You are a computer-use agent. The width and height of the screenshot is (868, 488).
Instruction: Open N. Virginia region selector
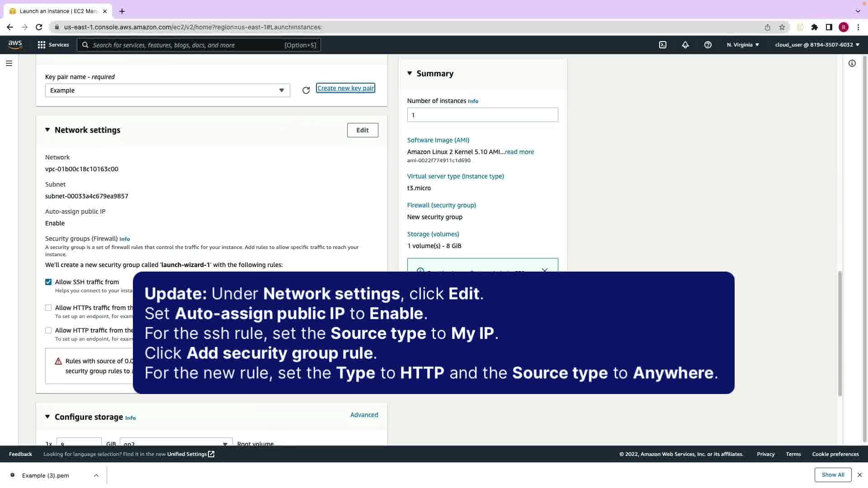click(x=743, y=45)
